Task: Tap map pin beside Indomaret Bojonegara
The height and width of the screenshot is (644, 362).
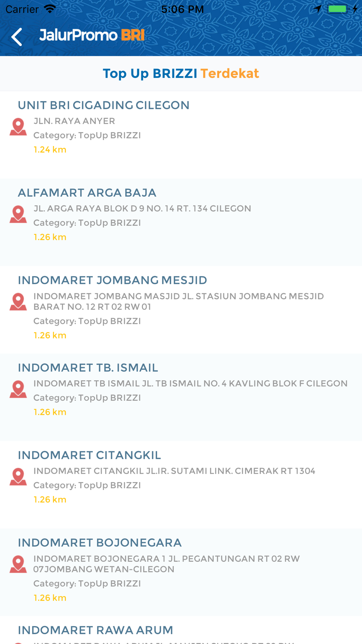Action: (x=18, y=564)
